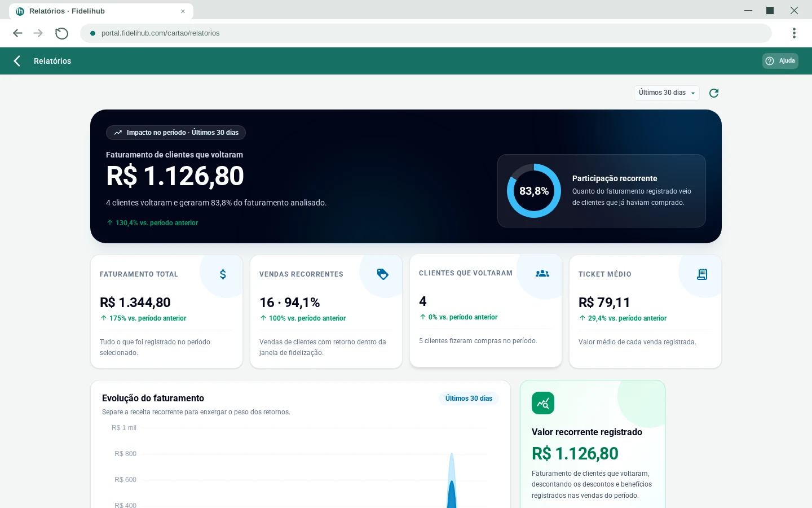Click the 29,4% vs. período anterior indicator

click(x=623, y=318)
